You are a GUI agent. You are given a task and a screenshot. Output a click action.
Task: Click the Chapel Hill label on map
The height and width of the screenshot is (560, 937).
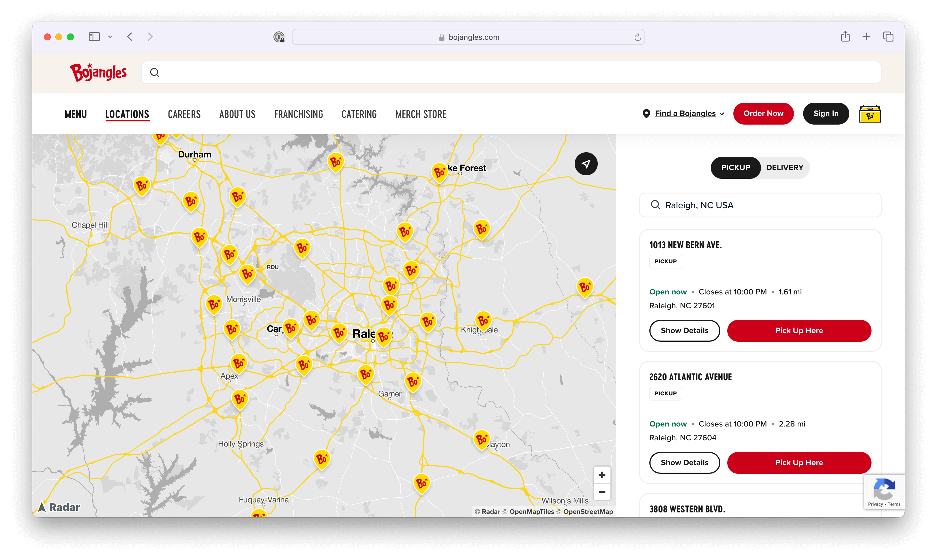coord(90,225)
